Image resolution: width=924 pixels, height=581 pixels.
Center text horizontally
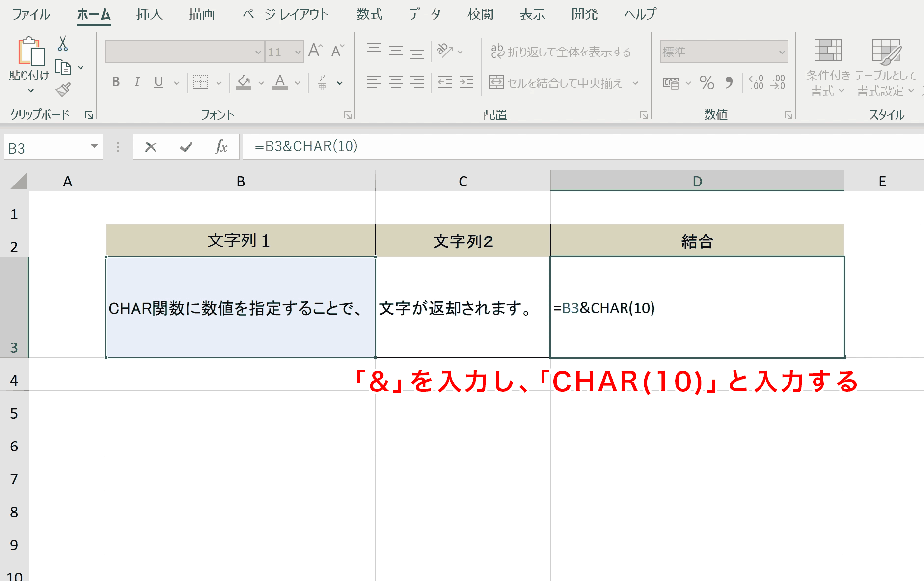coord(396,82)
